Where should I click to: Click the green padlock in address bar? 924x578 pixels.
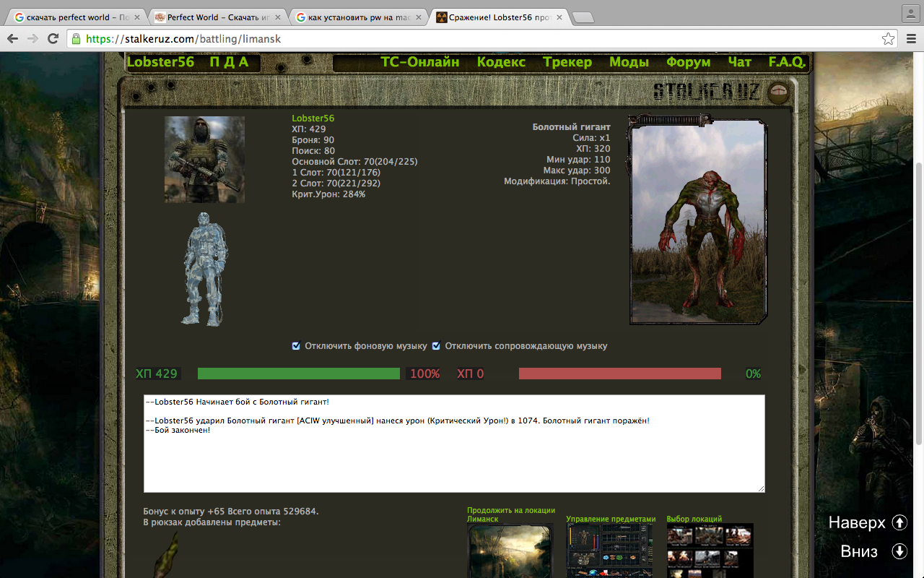coord(76,39)
